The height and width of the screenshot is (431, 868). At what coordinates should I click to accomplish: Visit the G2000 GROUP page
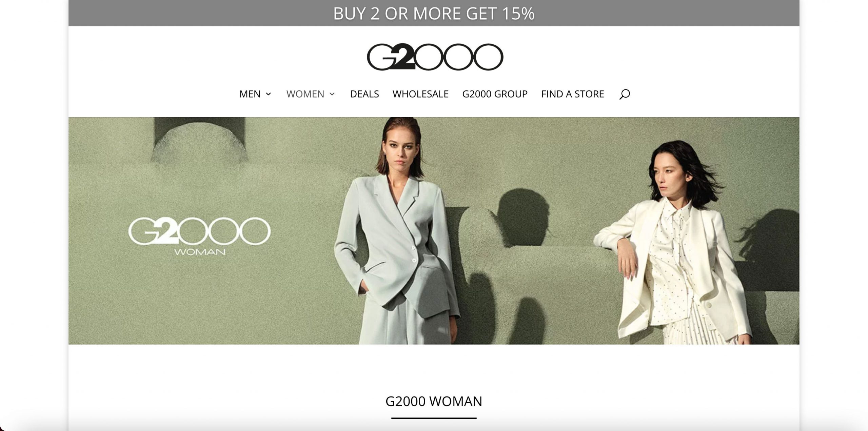point(495,94)
